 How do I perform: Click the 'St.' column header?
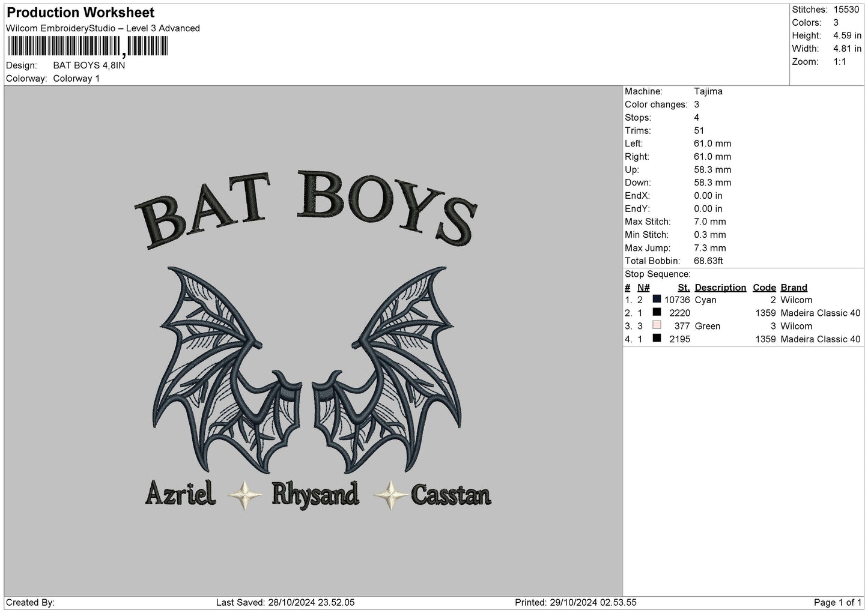684,288
